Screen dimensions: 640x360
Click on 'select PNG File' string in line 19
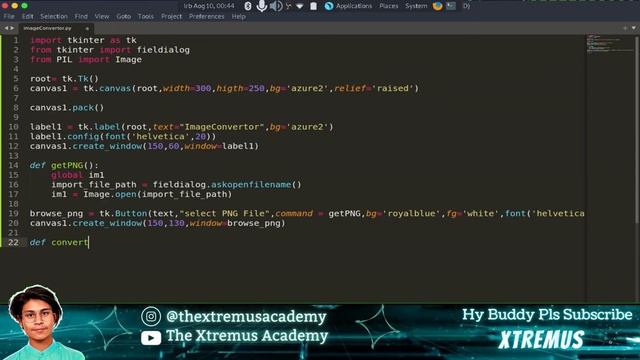pyautogui.click(x=224, y=213)
